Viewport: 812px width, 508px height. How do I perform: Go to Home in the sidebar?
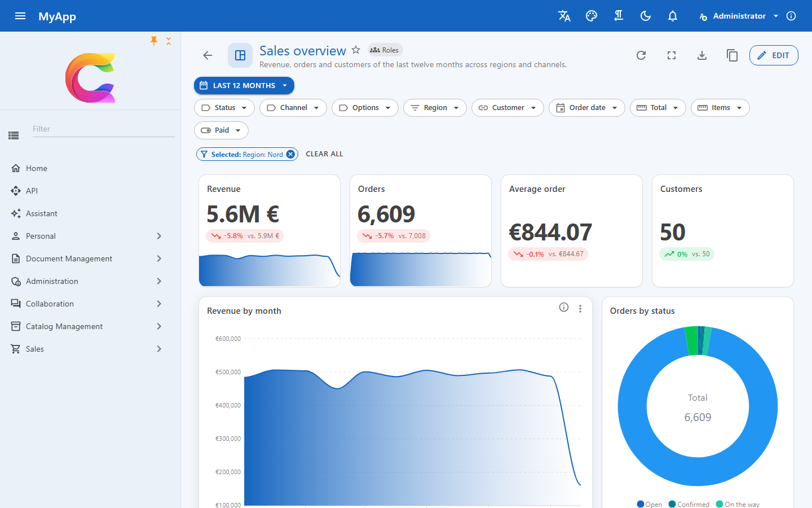pyautogui.click(x=90, y=168)
